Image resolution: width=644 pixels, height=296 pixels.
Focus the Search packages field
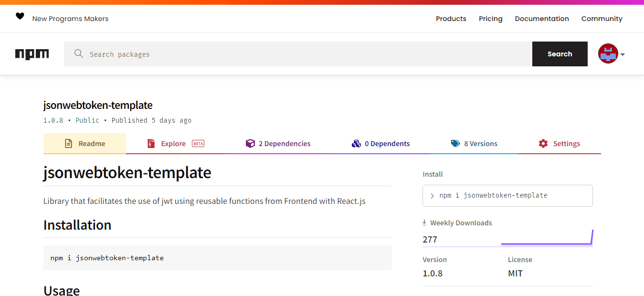tap(298, 54)
